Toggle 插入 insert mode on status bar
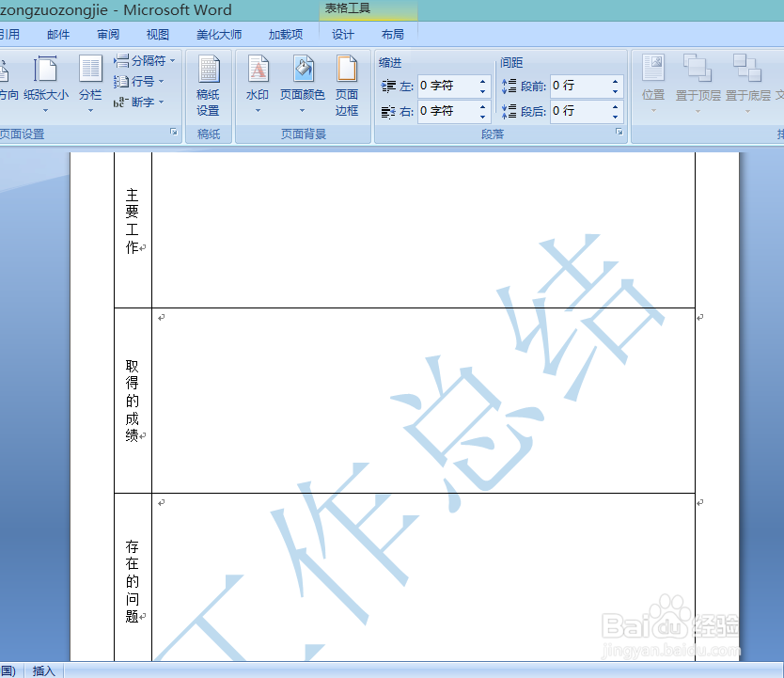 43,670
